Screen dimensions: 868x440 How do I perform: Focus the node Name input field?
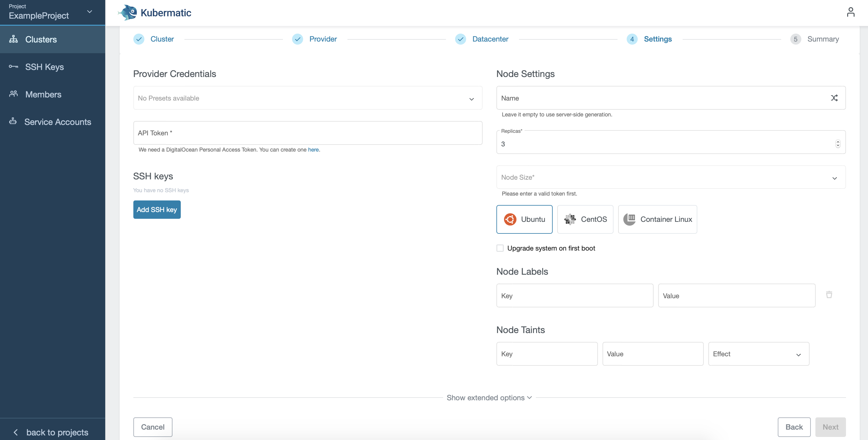tap(671, 98)
